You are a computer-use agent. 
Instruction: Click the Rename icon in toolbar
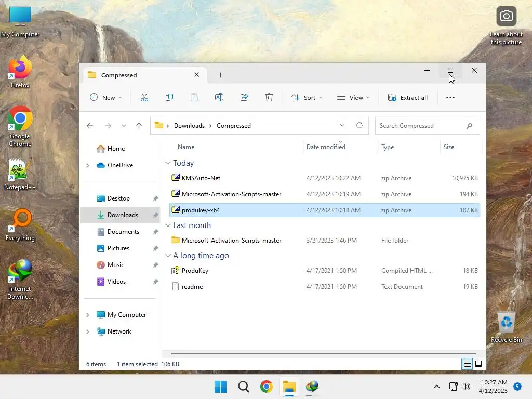(x=219, y=97)
